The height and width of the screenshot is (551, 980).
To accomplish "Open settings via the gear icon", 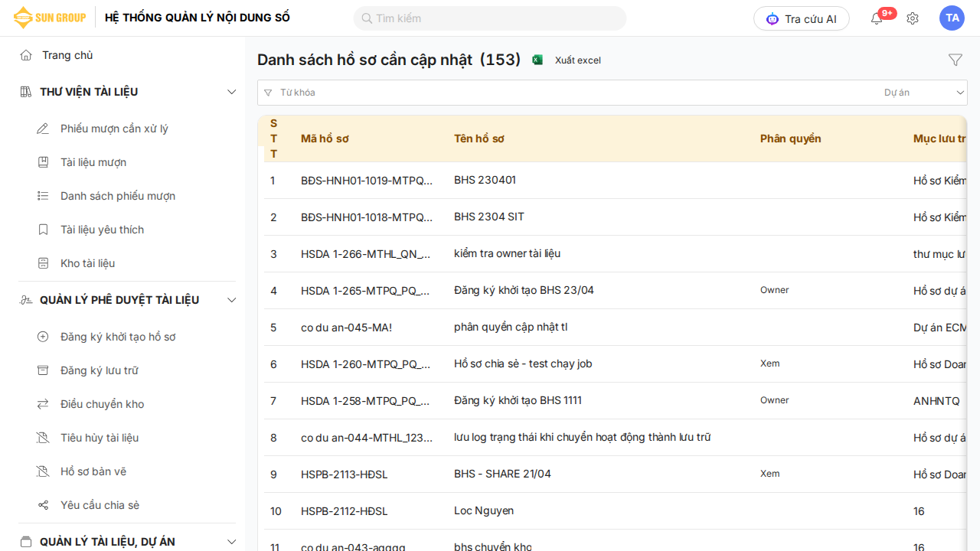I will (x=913, y=18).
